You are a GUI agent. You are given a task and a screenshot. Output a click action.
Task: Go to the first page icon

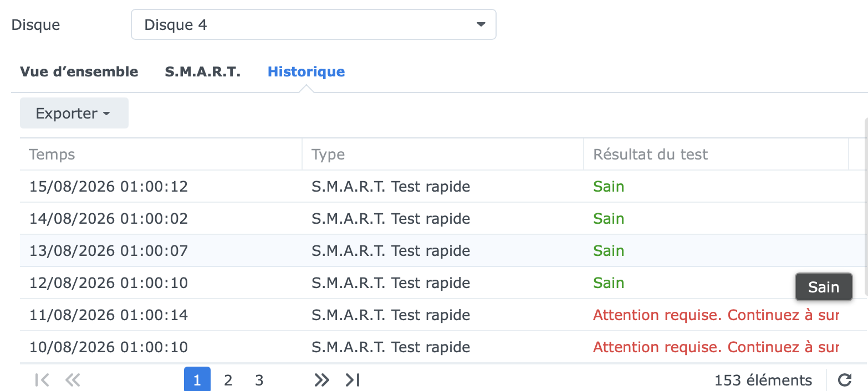pyautogui.click(x=42, y=380)
